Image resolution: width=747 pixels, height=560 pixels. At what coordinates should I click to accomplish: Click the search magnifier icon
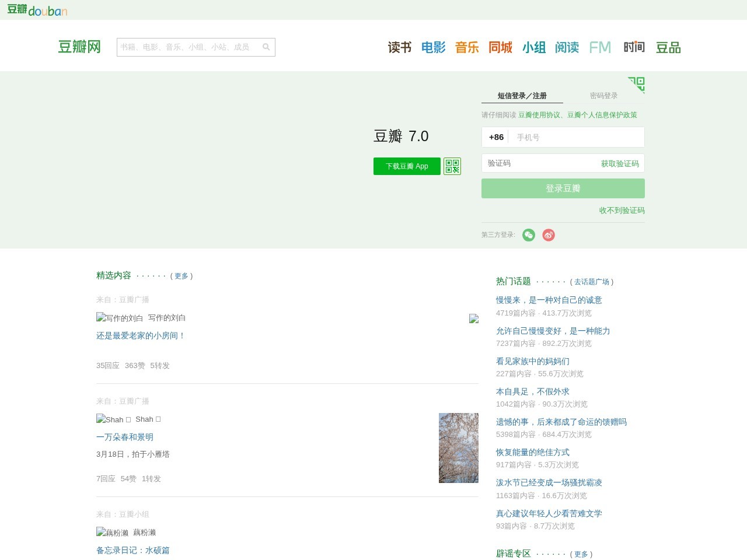coord(266,47)
